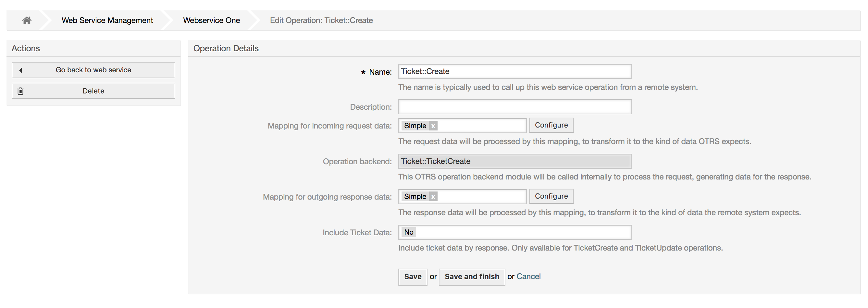Click the back arrow on Go back button

(21, 70)
